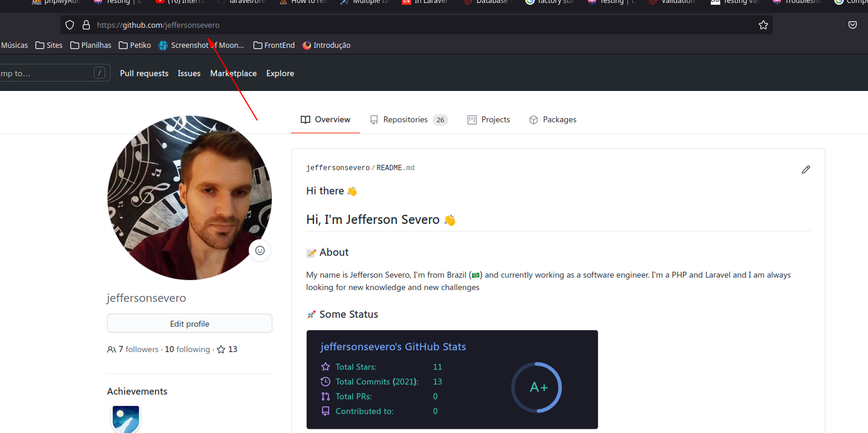Click the 'Hi there' heading
Screen dimensions: 868x433
click(x=331, y=191)
